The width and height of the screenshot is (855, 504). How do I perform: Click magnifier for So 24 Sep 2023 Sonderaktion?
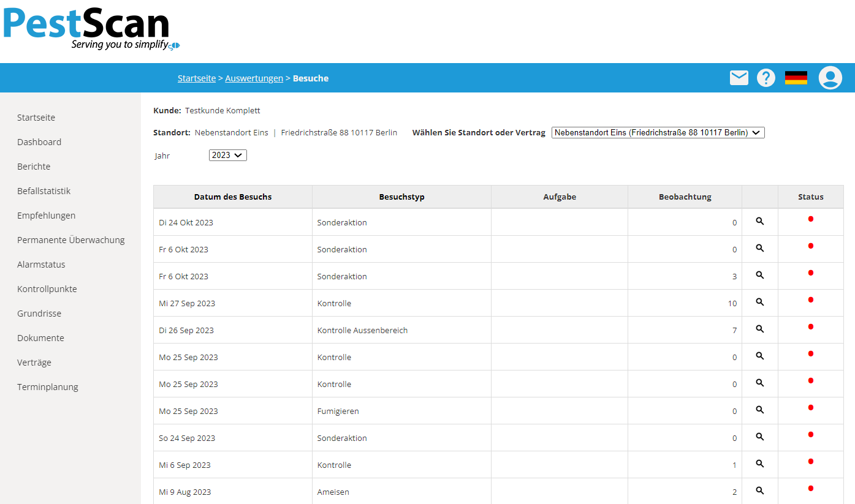(760, 437)
